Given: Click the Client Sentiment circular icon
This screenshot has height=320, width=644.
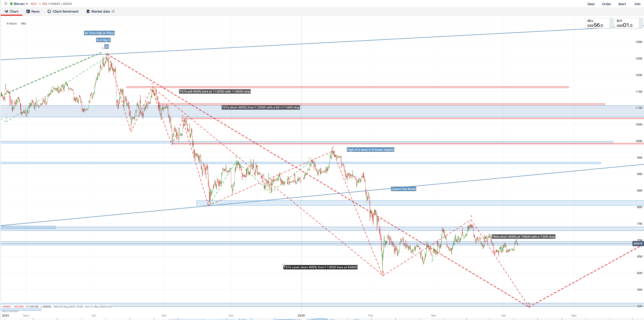Looking at the screenshot, I should click(x=49, y=12).
